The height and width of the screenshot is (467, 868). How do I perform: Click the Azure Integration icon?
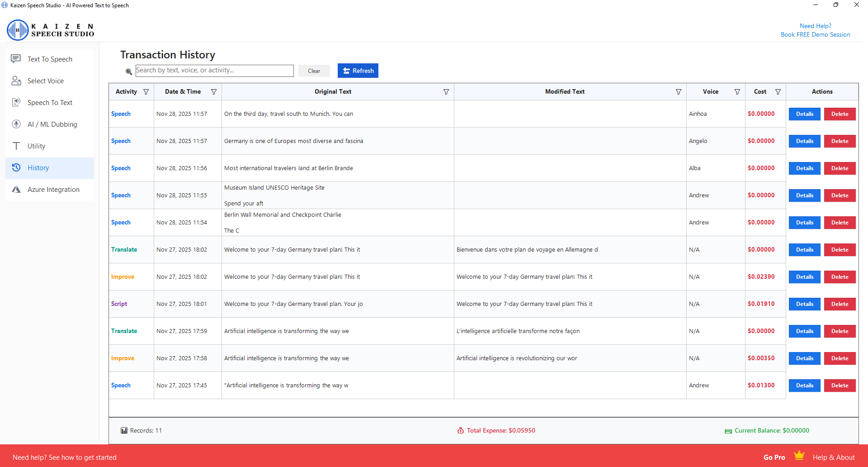[16, 189]
